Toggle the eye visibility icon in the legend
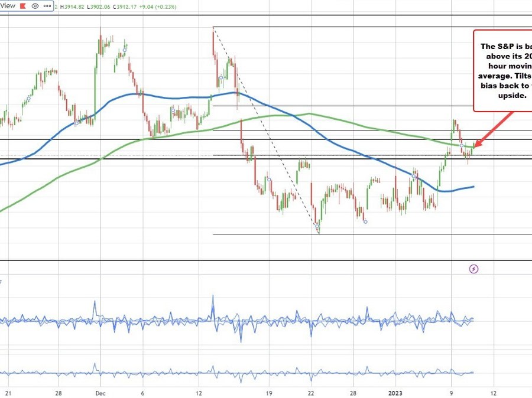532x398 pixels. [35, 6]
